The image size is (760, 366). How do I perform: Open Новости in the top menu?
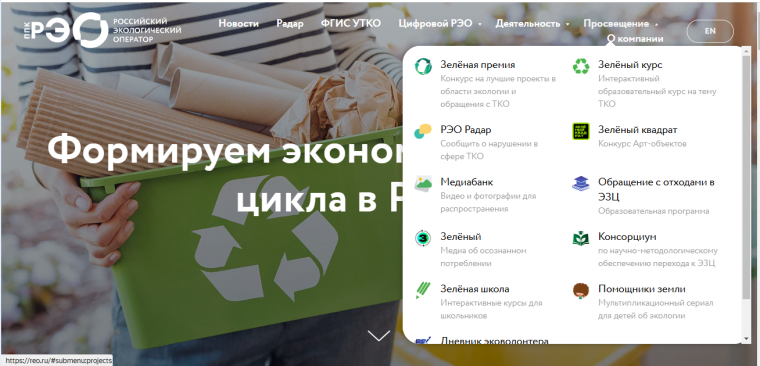238,23
